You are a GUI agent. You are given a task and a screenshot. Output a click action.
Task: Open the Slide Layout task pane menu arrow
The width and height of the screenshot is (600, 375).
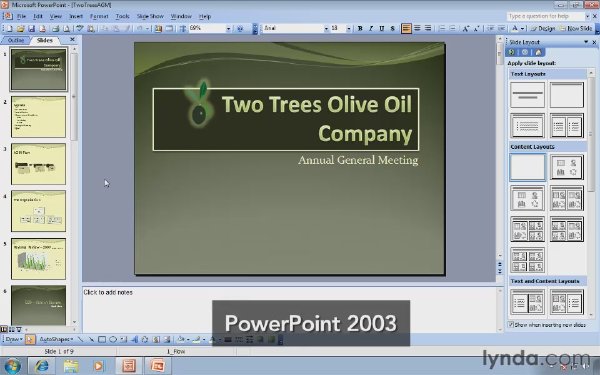tap(586, 42)
